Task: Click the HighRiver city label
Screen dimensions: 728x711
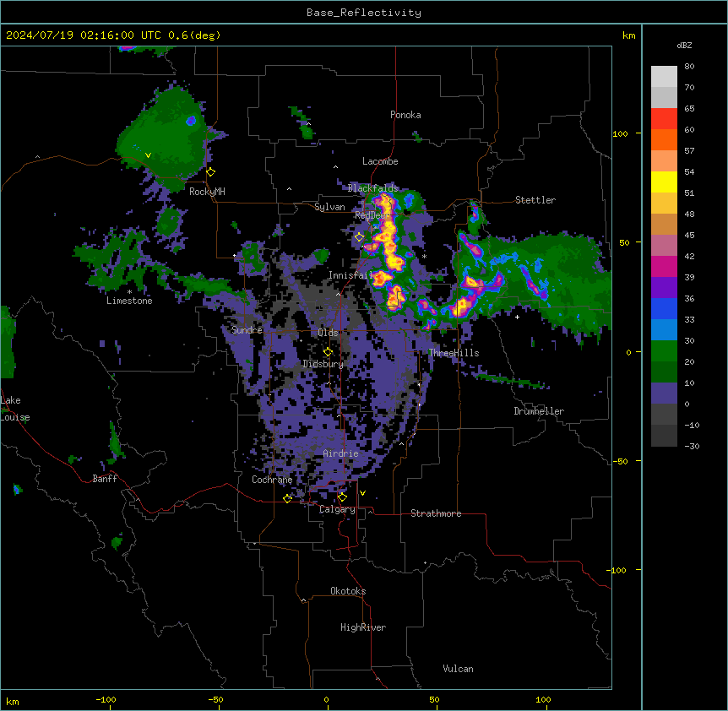Action: pos(363,627)
